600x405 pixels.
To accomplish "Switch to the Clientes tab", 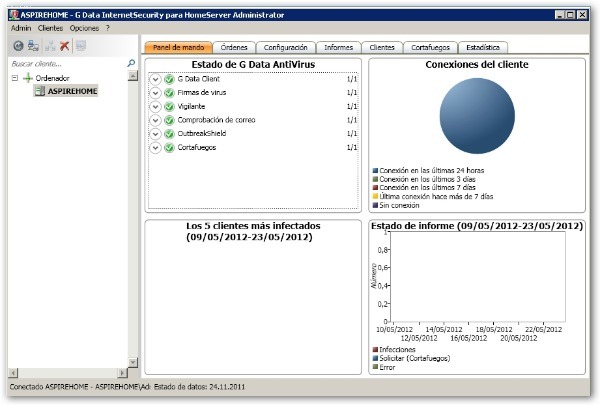I will 382,47.
